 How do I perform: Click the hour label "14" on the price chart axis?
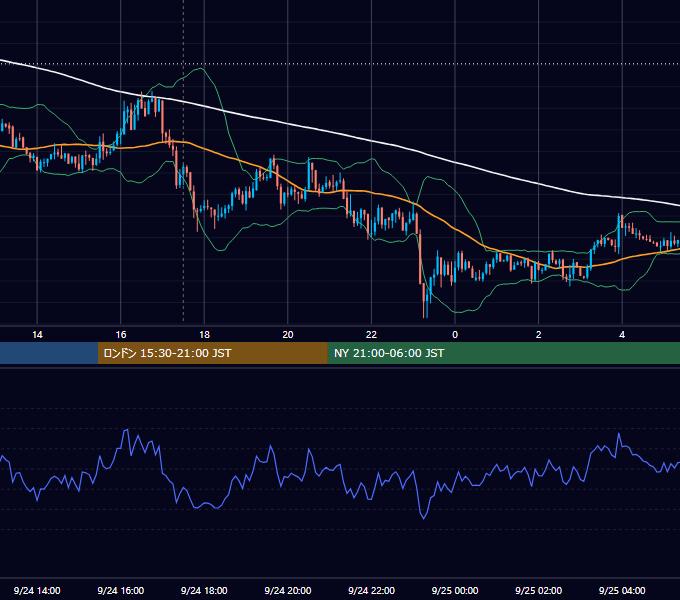click(x=37, y=335)
